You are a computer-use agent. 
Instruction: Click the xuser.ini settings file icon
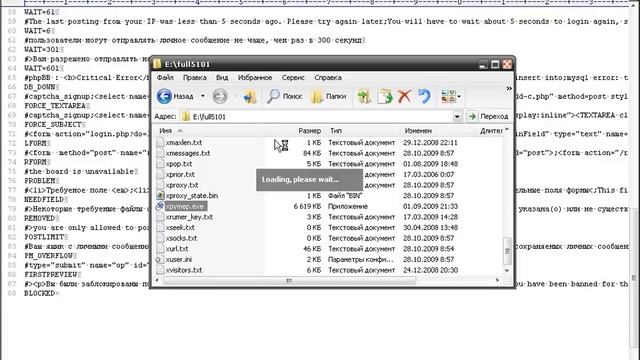coord(160,259)
